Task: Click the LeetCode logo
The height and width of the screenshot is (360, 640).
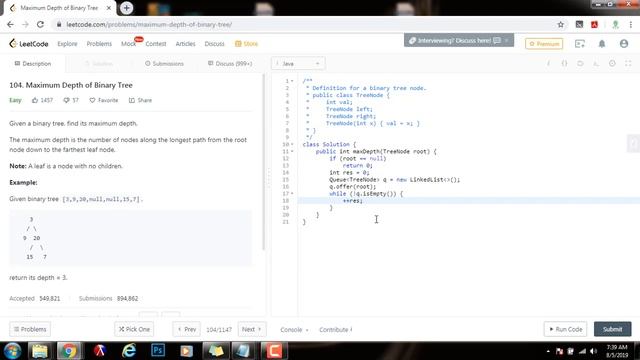Action: coord(29,44)
